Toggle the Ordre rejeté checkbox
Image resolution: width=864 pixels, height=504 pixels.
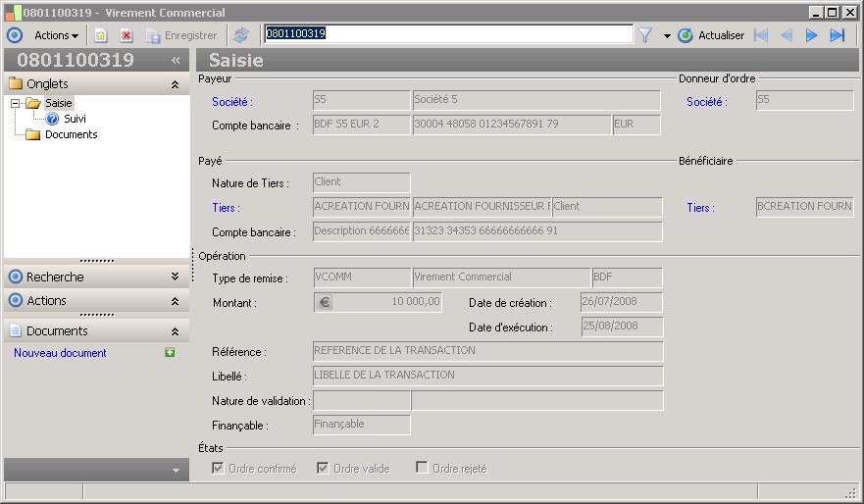(422, 467)
